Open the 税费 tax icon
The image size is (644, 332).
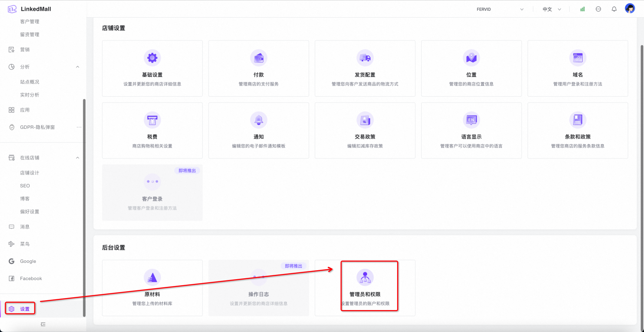152,120
